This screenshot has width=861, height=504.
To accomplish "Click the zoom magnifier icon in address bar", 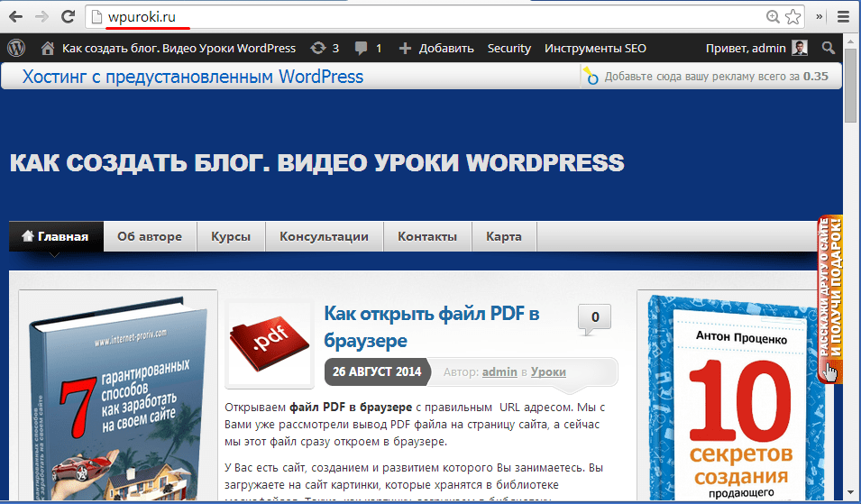I will click(x=773, y=16).
